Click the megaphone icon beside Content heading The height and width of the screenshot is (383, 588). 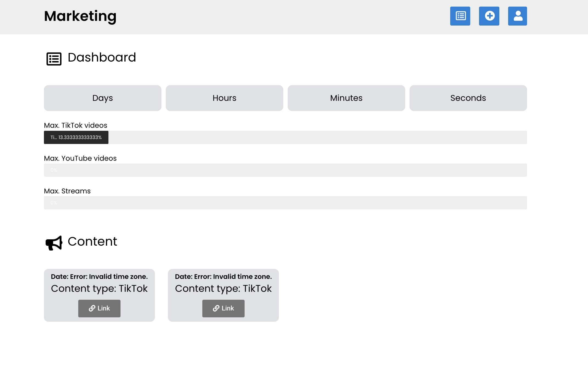54,243
